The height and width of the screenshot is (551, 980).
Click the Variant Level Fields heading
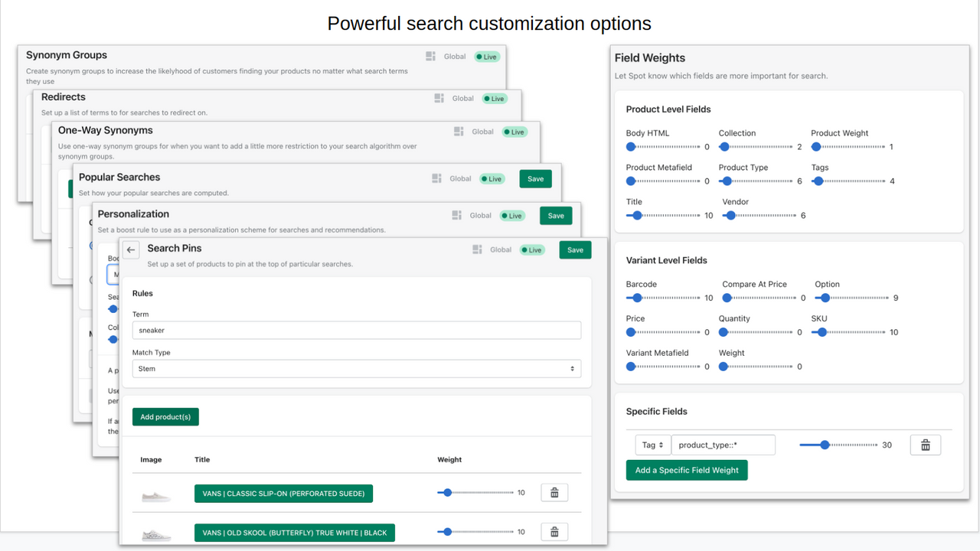click(x=667, y=260)
